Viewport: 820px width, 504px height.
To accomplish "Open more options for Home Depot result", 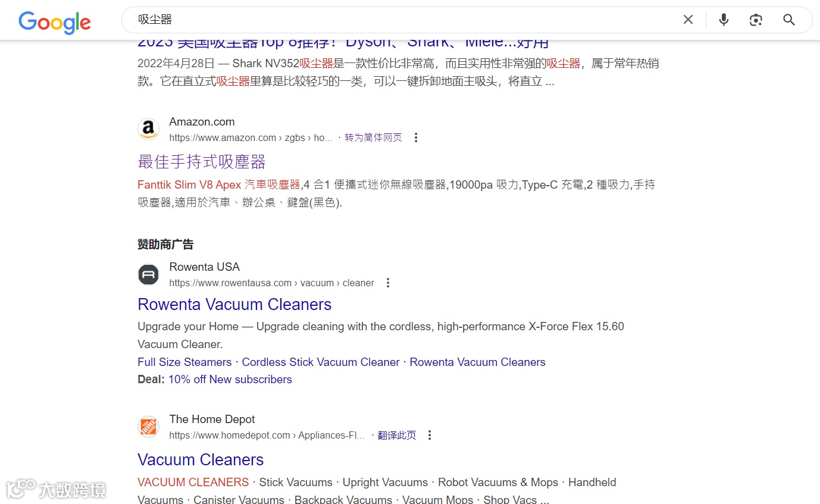I will coord(430,435).
